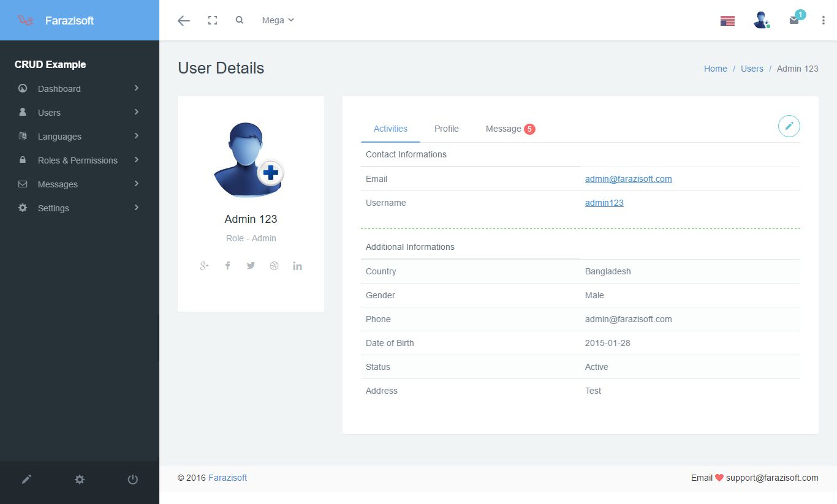
Task: Click the Additional Informations heading
Action: coord(410,247)
